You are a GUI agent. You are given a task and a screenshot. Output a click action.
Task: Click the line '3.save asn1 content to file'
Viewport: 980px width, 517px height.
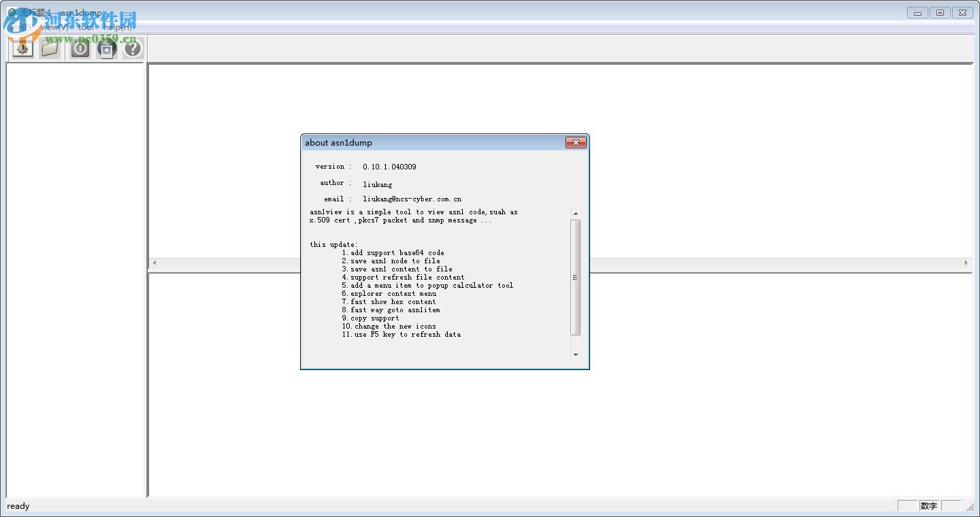click(397, 269)
